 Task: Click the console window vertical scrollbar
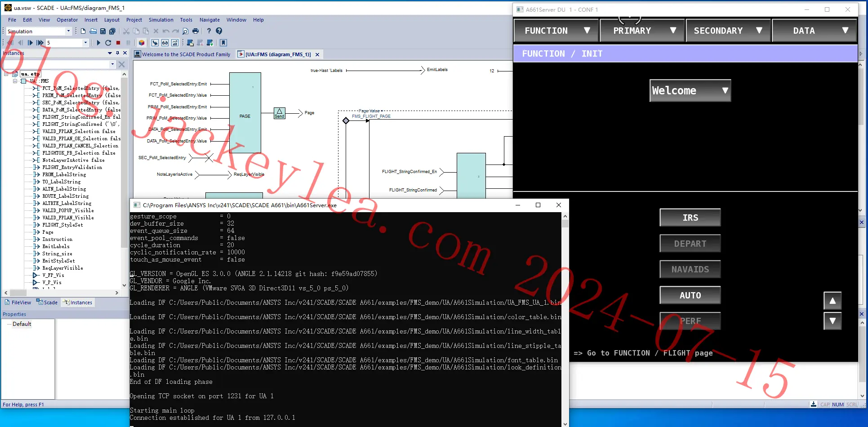[x=565, y=320]
